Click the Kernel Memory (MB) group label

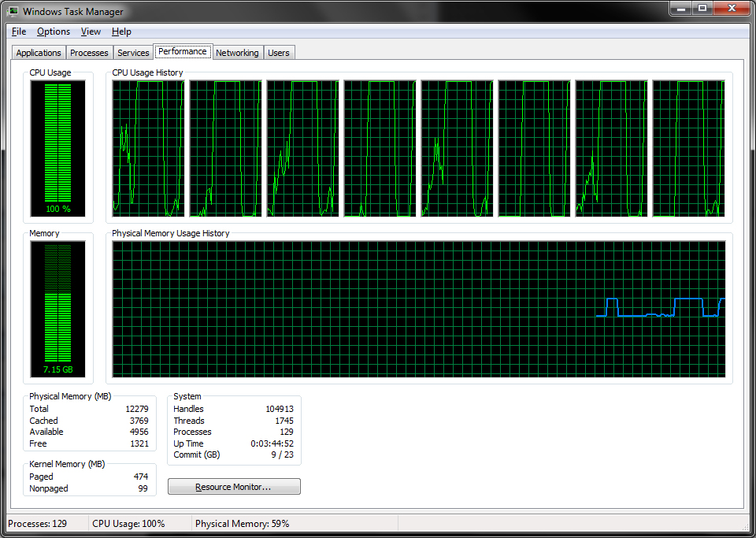67,464
